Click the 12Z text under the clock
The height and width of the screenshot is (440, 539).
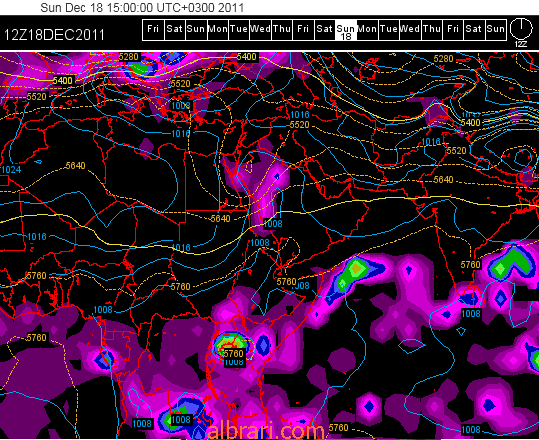pos(521,44)
